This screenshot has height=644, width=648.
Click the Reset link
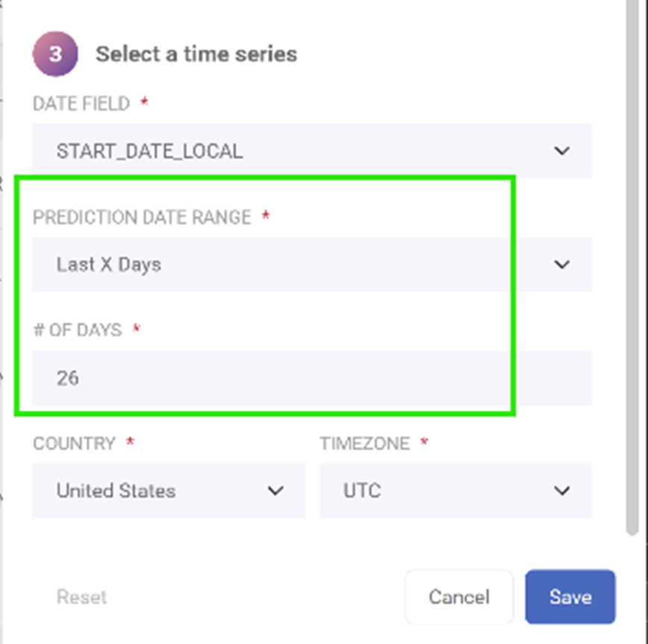tap(82, 597)
